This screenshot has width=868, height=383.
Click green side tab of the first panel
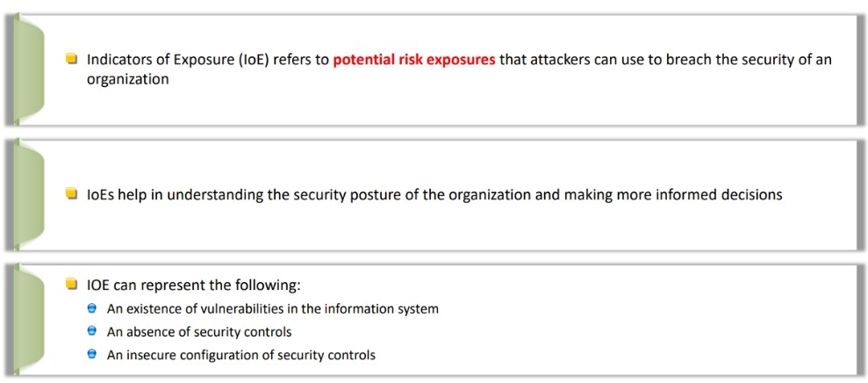28,69
